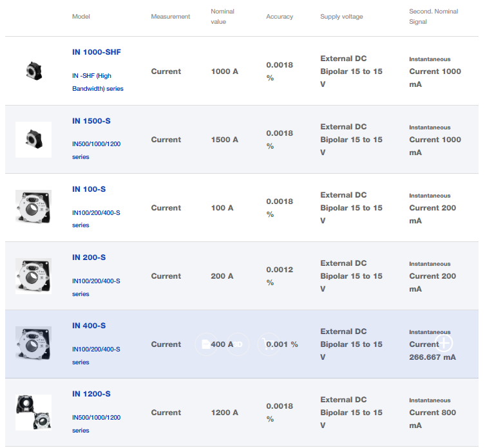485x448 pixels.
Task: Open the IN 1000-SHF model link
Action: coord(96,53)
